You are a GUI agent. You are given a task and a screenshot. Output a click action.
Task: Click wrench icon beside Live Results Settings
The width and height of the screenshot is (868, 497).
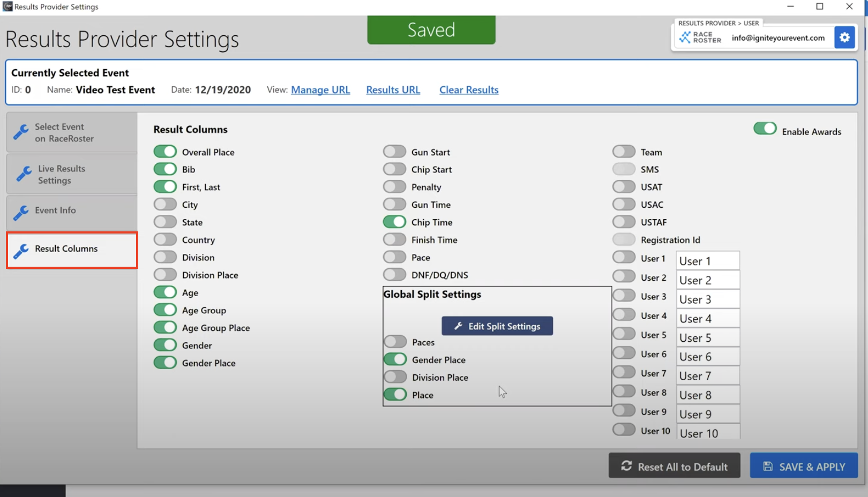coord(24,174)
